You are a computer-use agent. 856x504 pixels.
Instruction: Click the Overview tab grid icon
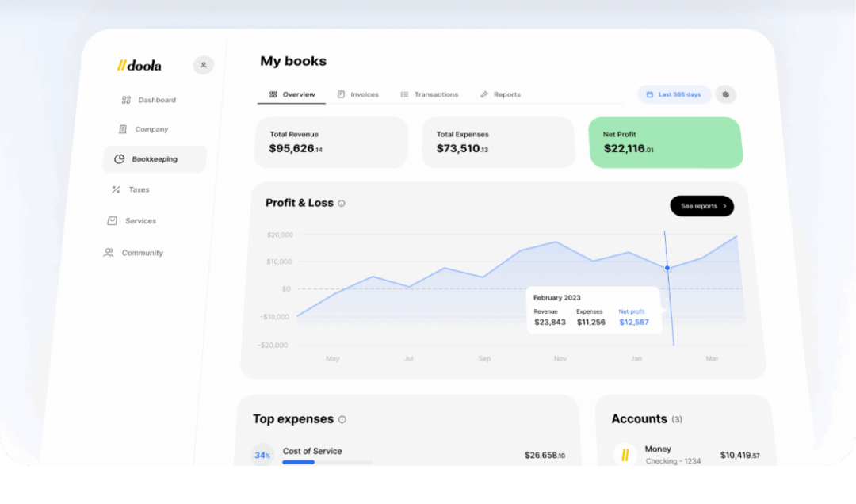273,94
